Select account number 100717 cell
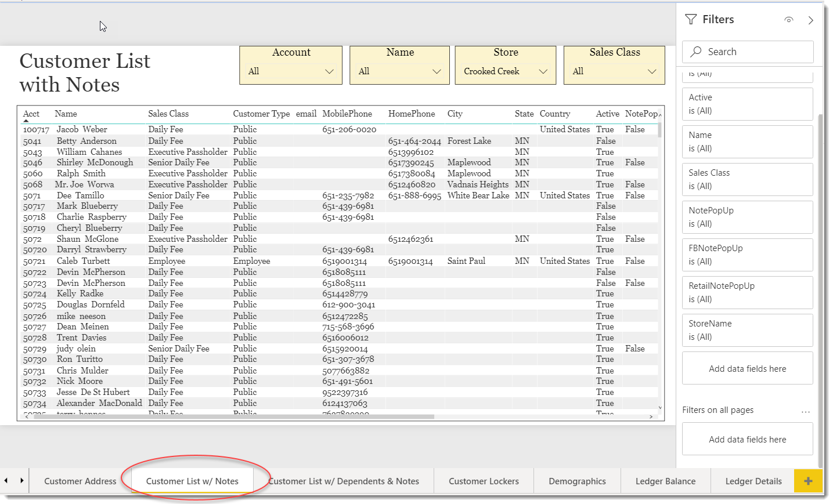Viewport: 833px width, 504px height. pyautogui.click(x=36, y=130)
